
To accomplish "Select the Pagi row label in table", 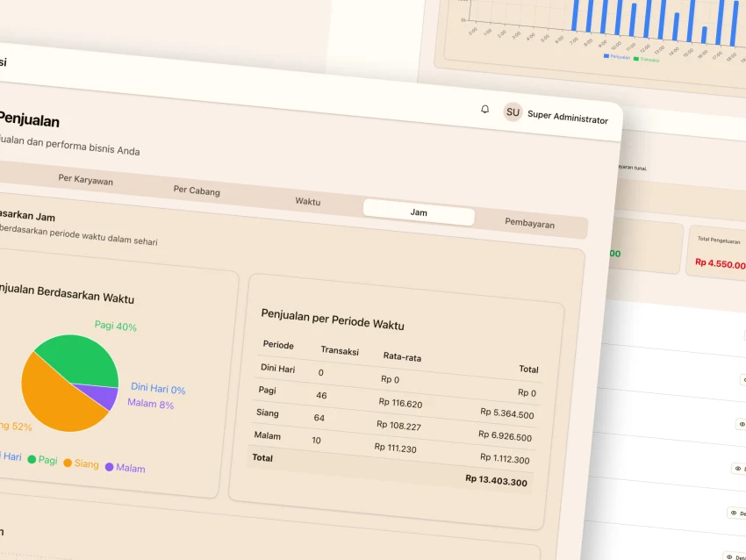I will (x=267, y=390).
